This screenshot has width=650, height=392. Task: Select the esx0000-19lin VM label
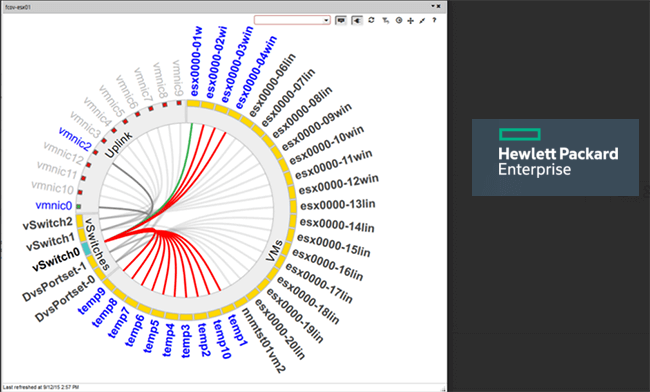tap(294, 316)
